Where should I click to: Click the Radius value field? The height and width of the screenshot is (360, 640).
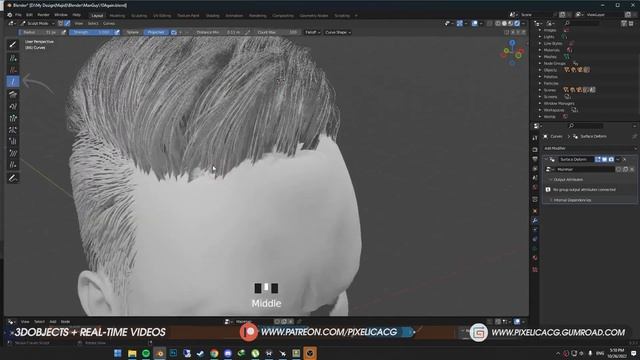click(x=39, y=32)
